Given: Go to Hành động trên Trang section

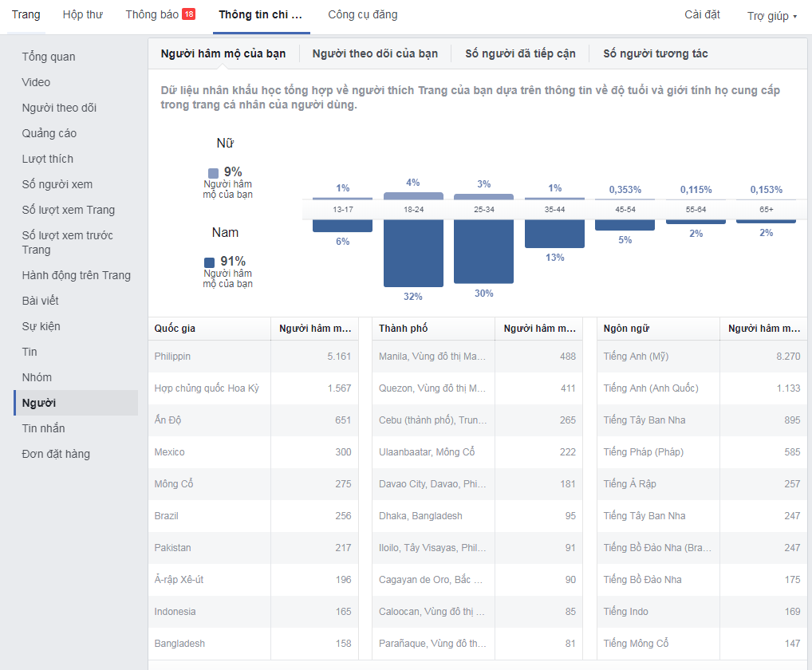Looking at the screenshot, I should point(76,275).
